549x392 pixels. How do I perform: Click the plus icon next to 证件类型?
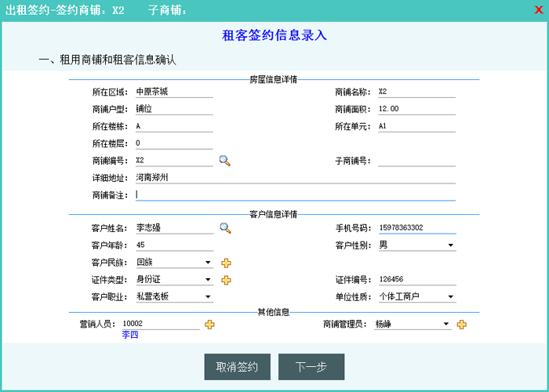(x=227, y=280)
